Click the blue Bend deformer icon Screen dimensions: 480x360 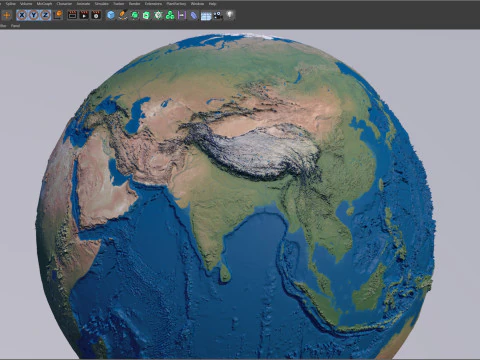click(x=194, y=15)
